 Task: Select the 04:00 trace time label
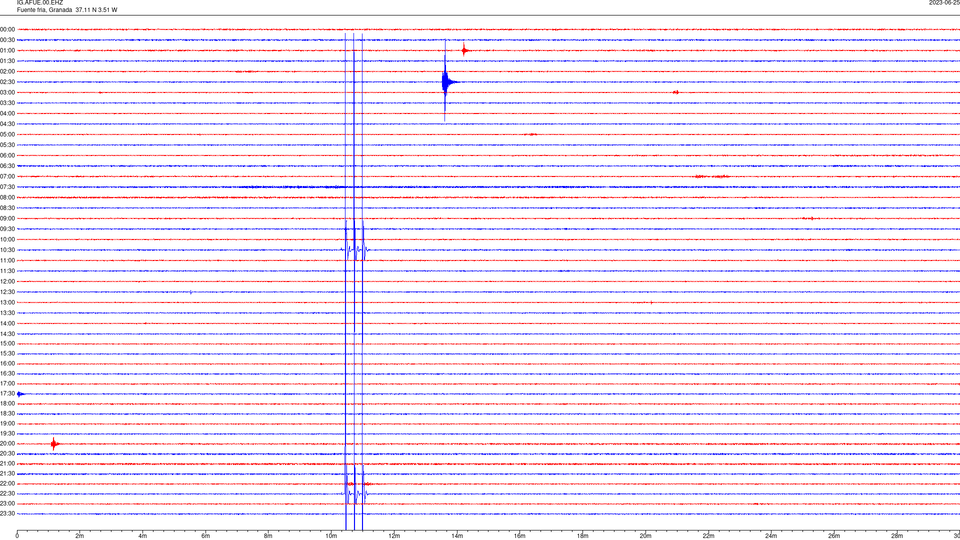click(7, 113)
